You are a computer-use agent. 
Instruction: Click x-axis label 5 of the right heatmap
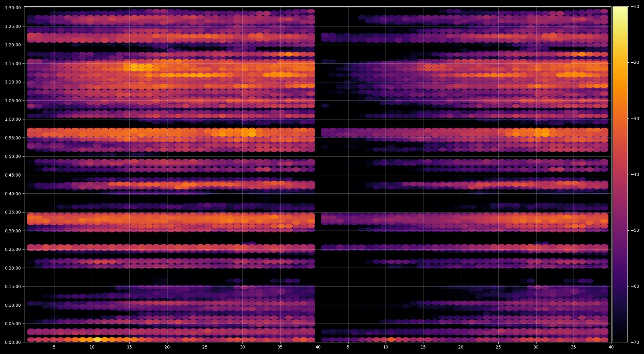click(x=348, y=347)
